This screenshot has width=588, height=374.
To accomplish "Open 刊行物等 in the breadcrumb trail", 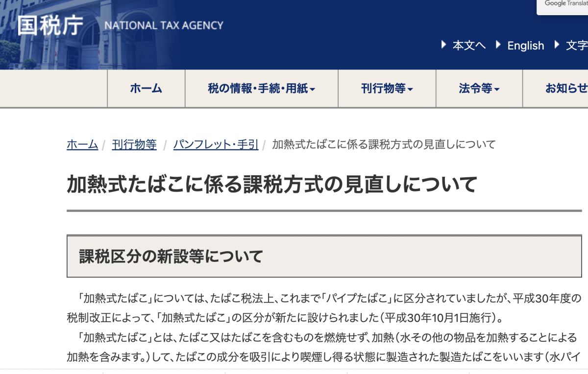I will pyautogui.click(x=134, y=144).
